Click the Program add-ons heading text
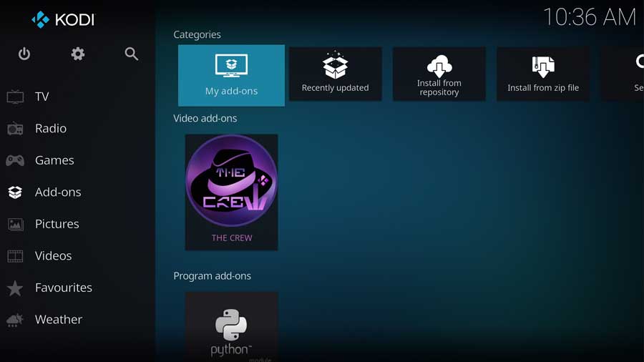The image size is (644, 362). tap(212, 276)
